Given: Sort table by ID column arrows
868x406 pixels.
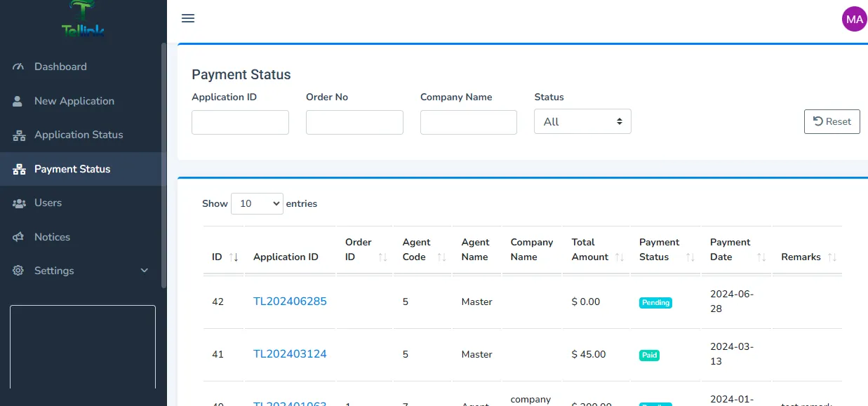Looking at the screenshot, I should coord(234,257).
